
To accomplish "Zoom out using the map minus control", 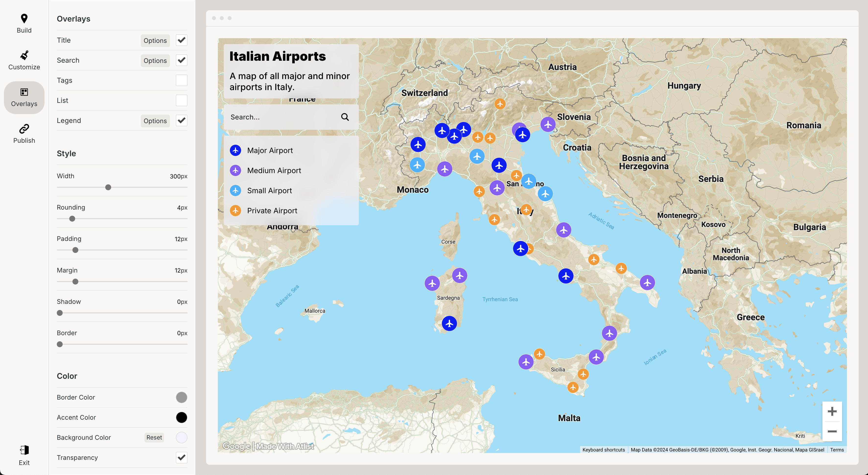I will pos(832,431).
